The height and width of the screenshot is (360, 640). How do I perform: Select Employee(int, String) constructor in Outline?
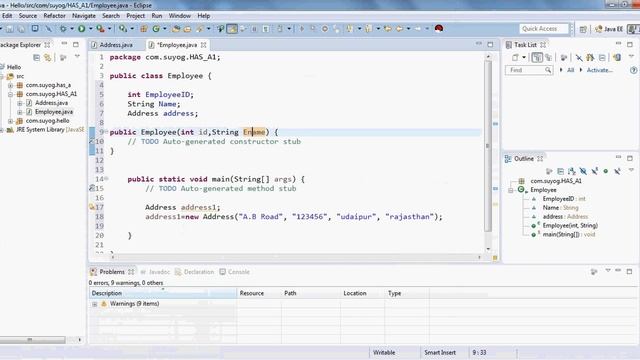click(570, 226)
